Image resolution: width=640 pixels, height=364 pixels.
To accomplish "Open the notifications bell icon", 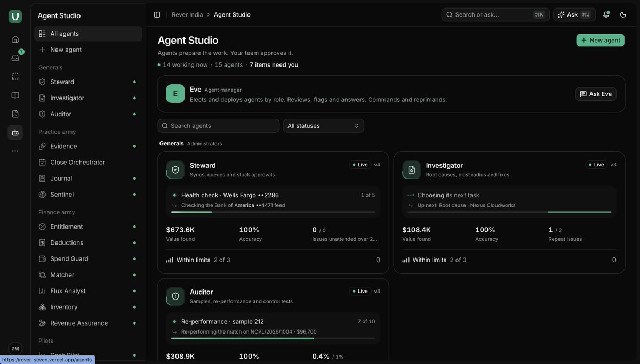I will click(606, 14).
